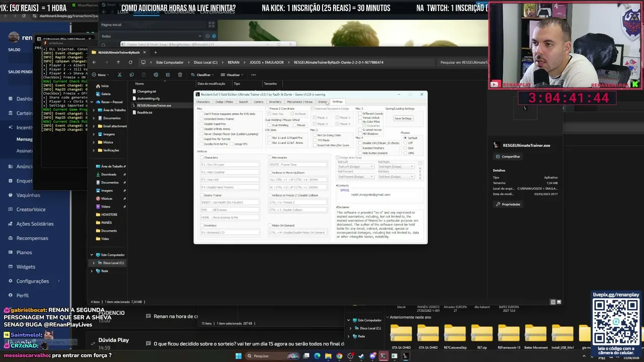Image resolution: width=644 pixels, height=362 pixels.
Task: Sort by Data de modificação column header
Action: pyautogui.click(x=211, y=83)
